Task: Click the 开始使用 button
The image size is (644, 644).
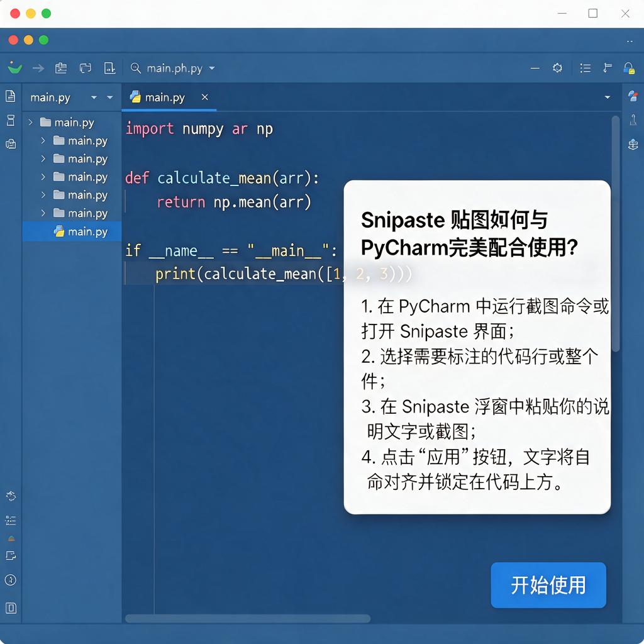Action: 548,586
